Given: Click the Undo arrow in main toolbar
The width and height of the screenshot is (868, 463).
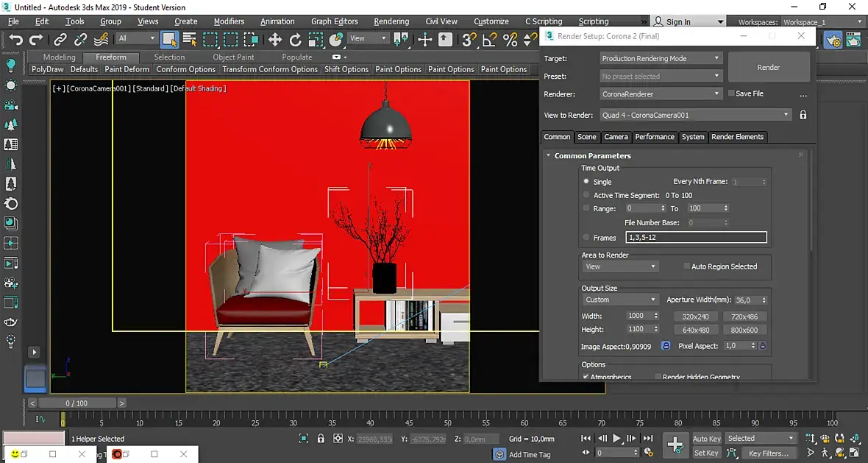Looking at the screenshot, I should (16, 40).
